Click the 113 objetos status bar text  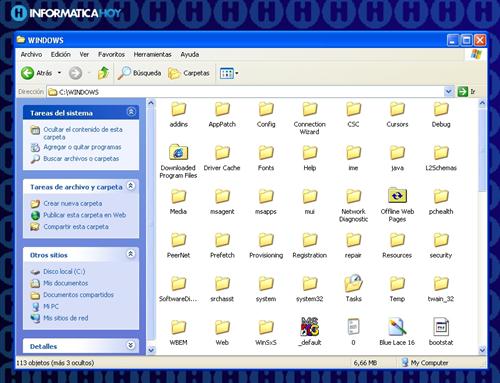(55, 363)
